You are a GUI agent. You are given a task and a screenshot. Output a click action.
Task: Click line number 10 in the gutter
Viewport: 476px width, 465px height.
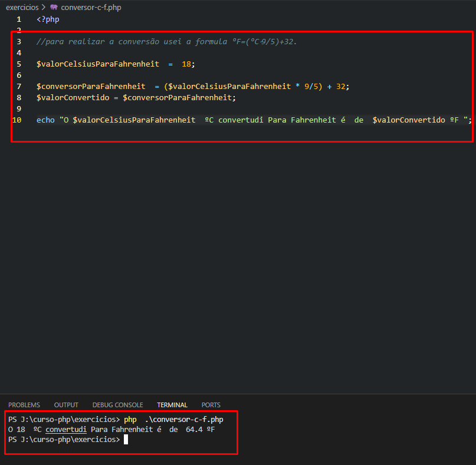[17, 120]
